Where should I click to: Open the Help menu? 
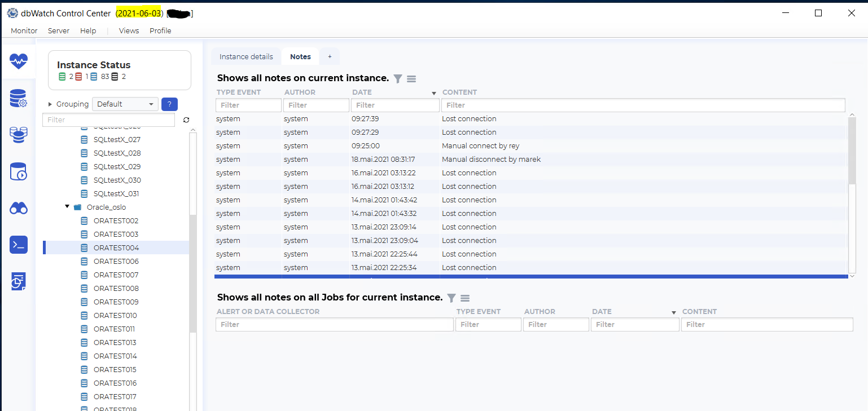[88, 31]
